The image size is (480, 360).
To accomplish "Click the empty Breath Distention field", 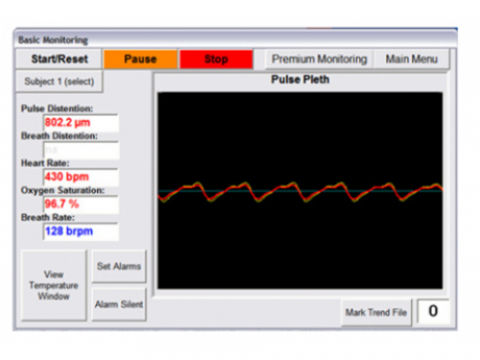I will pos(81,150).
